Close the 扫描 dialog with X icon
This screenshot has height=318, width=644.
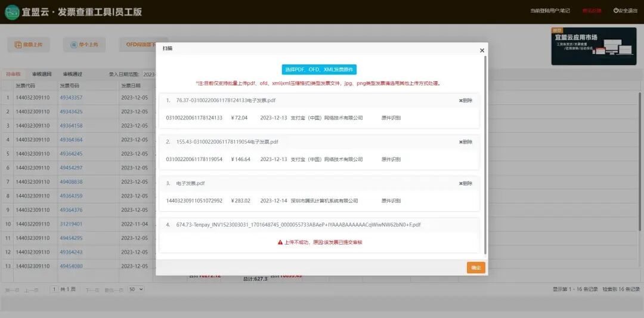(x=482, y=51)
